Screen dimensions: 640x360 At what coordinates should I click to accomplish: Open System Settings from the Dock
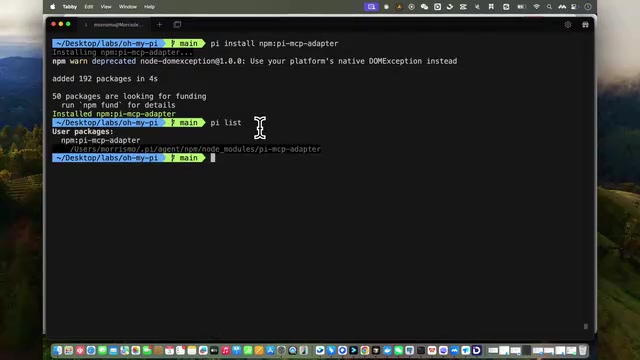pyautogui.click(x=281, y=350)
